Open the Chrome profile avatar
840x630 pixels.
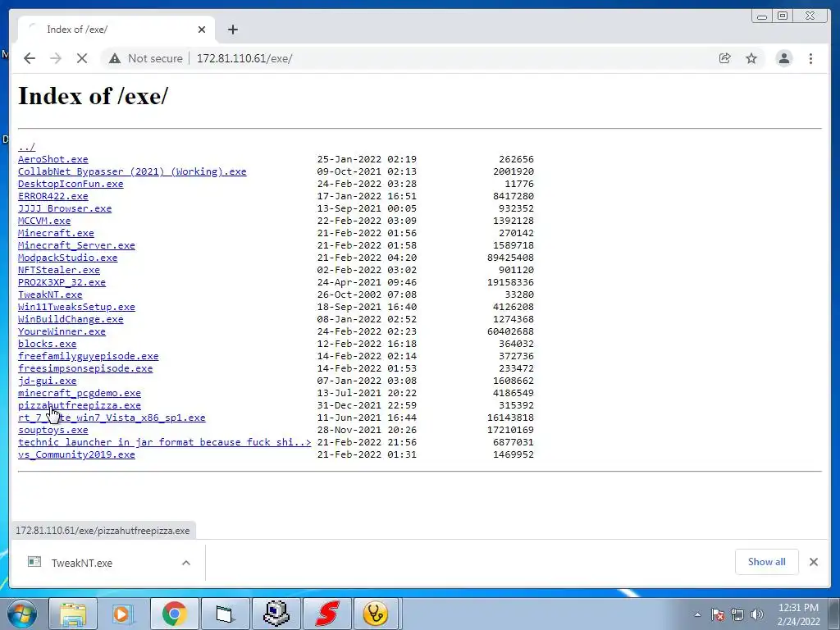point(783,58)
